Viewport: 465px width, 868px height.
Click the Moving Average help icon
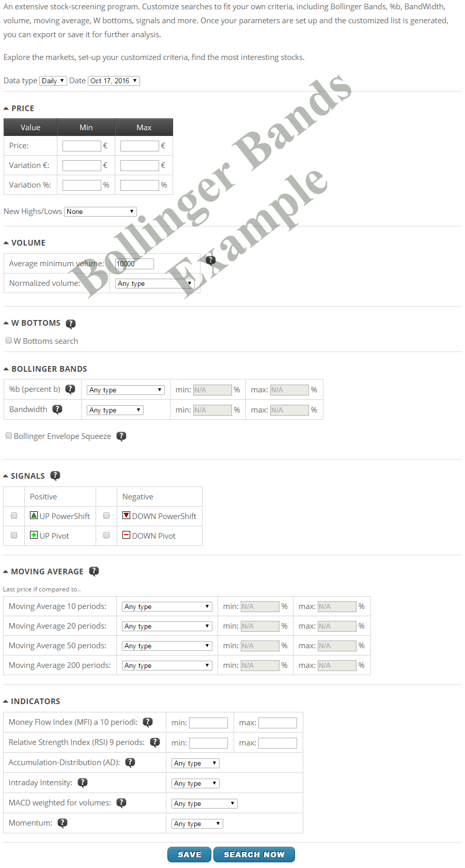pos(94,571)
